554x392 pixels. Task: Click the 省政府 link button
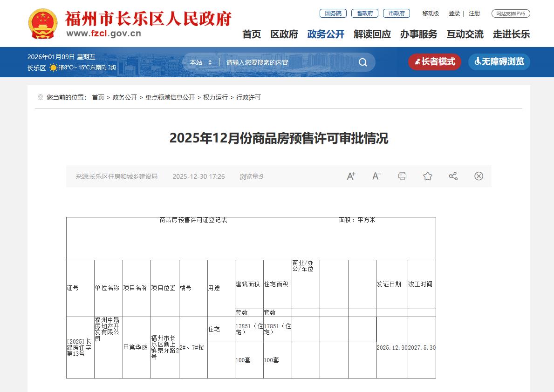click(x=364, y=14)
